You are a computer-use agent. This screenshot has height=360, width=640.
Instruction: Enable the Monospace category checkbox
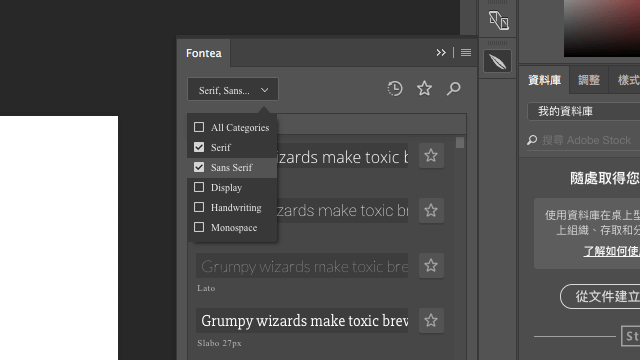[199, 227]
